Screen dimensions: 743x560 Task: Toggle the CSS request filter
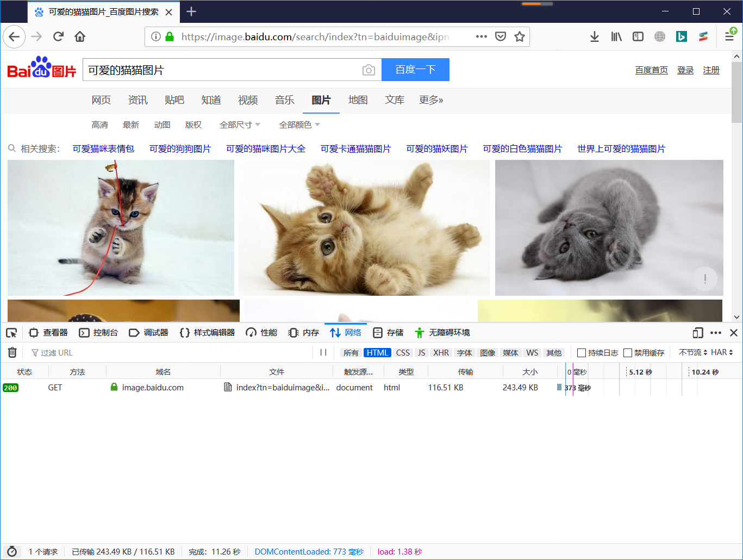pos(403,353)
